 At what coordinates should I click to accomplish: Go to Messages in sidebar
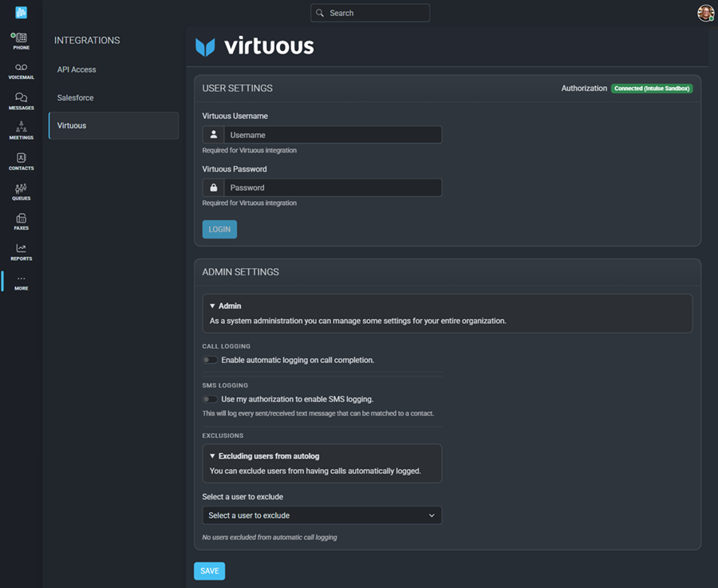tap(21, 101)
